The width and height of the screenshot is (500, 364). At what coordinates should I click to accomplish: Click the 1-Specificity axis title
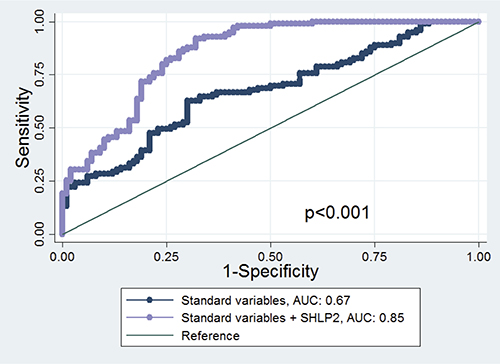pyautogui.click(x=271, y=272)
